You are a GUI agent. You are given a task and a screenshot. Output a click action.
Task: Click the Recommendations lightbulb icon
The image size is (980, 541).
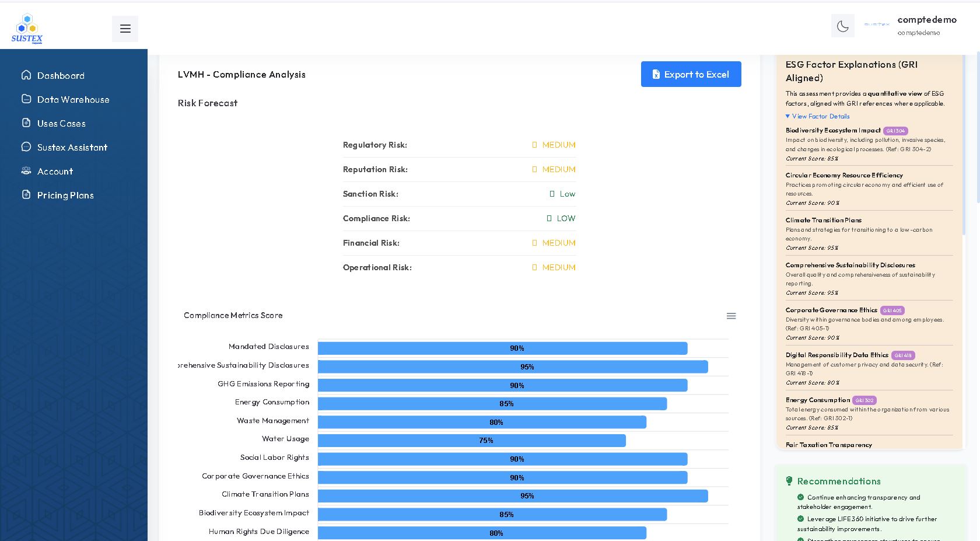[789, 481]
